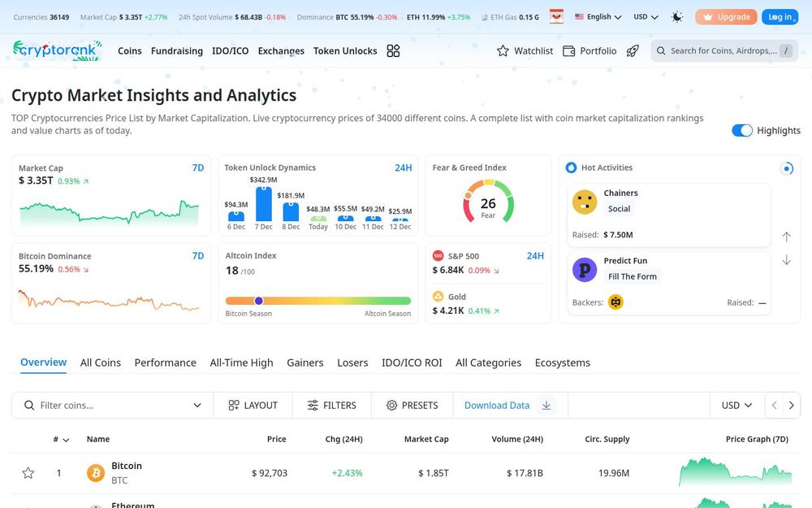Open the English language dropdown
The width and height of the screenshot is (812, 508).
(x=598, y=17)
